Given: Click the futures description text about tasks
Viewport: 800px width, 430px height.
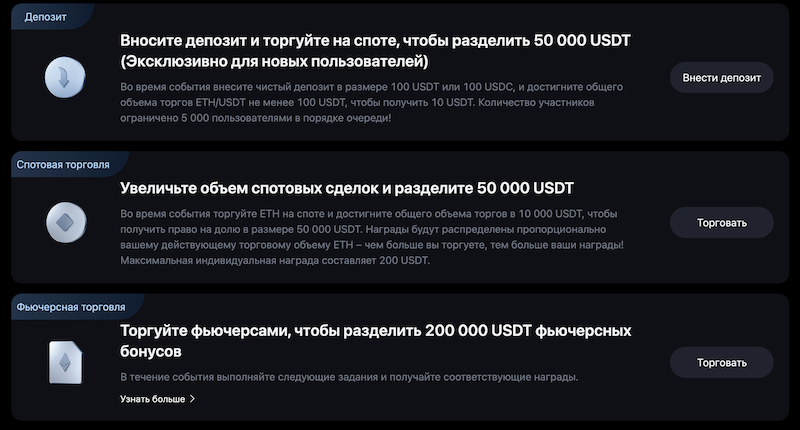Looking at the screenshot, I should click(349, 377).
